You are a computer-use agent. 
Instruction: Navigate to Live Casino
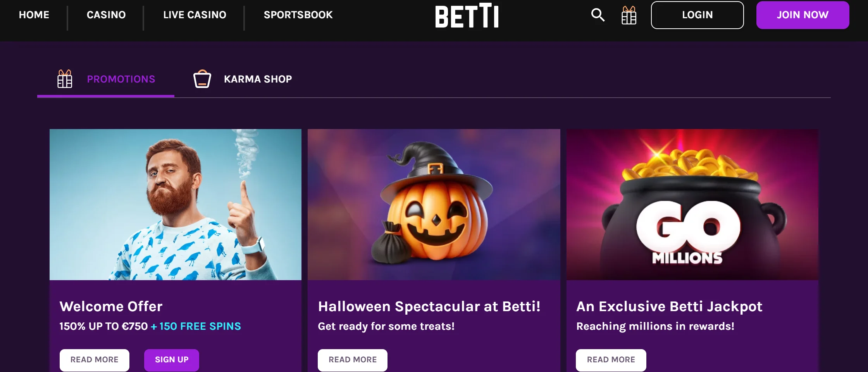tap(195, 15)
